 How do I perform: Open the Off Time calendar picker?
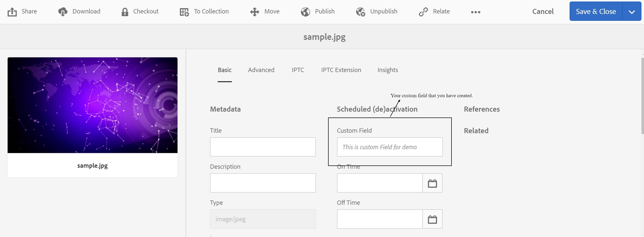click(x=432, y=219)
